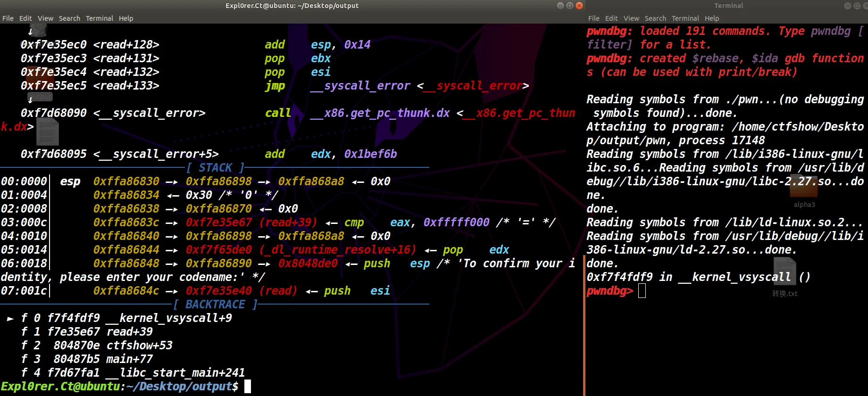This screenshot has width=868, height=396.
Task: Open Search menu in right pwndbg terminal
Action: tap(655, 18)
